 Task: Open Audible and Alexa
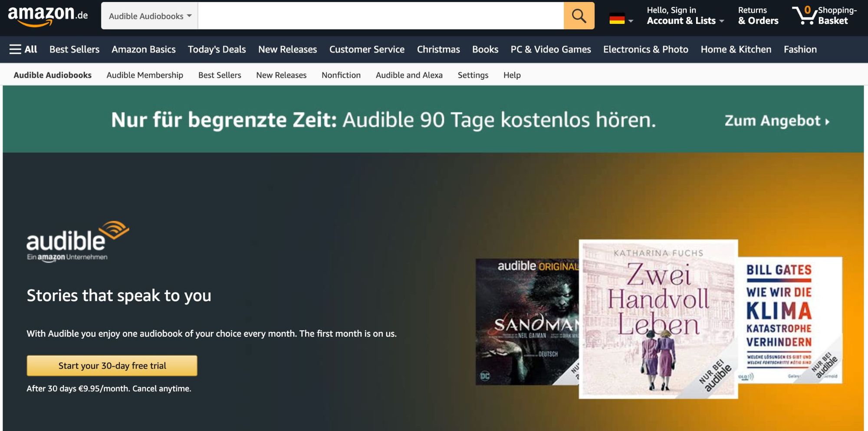409,75
